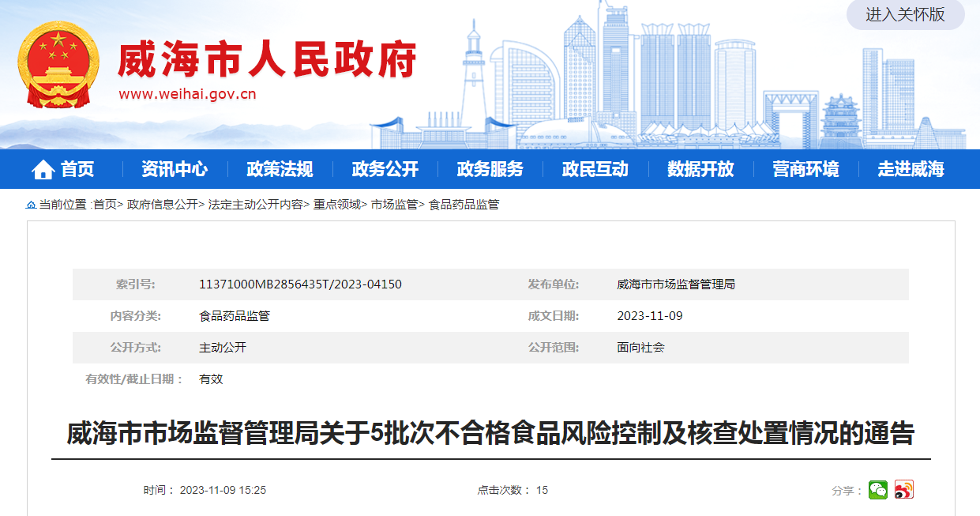This screenshot has height=516, width=980.
Task: Click the 法定主动公开内容 breadcrumb link
Action: (x=255, y=205)
